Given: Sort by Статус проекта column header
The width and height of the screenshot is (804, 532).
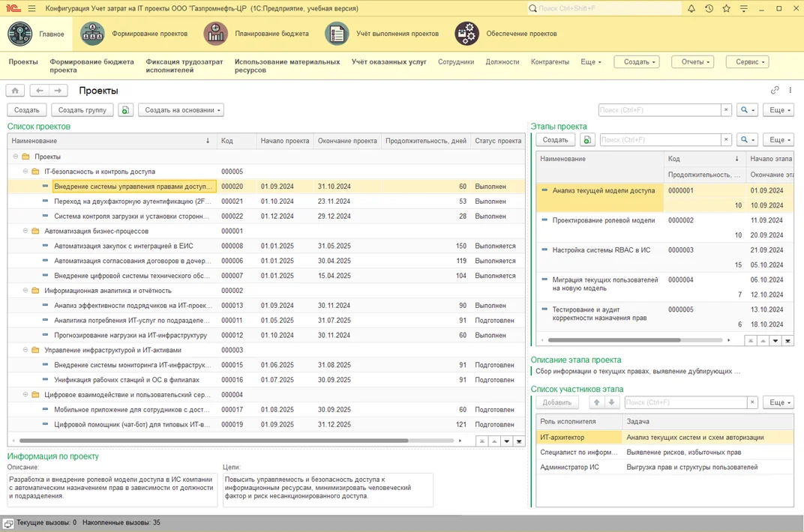Looking at the screenshot, I should (x=498, y=141).
